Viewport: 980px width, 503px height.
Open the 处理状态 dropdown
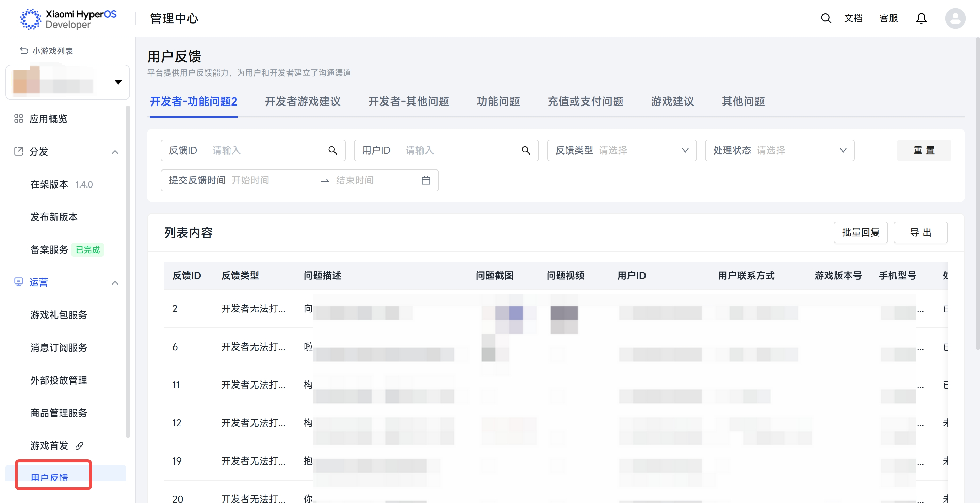[x=780, y=150]
